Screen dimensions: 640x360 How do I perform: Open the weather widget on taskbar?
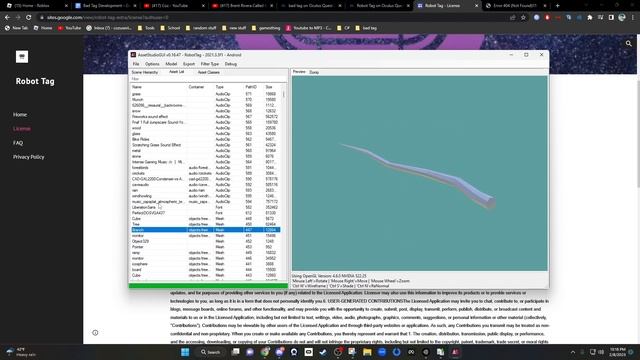point(21,352)
